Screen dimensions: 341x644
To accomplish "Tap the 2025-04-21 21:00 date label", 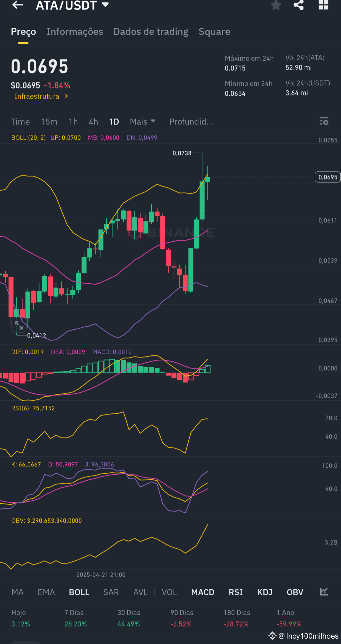I will (101, 575).
